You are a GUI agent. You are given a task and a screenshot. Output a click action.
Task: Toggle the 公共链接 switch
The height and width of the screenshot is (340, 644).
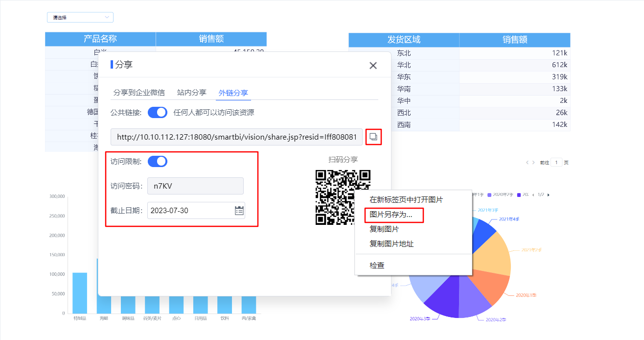pos(158,113)
